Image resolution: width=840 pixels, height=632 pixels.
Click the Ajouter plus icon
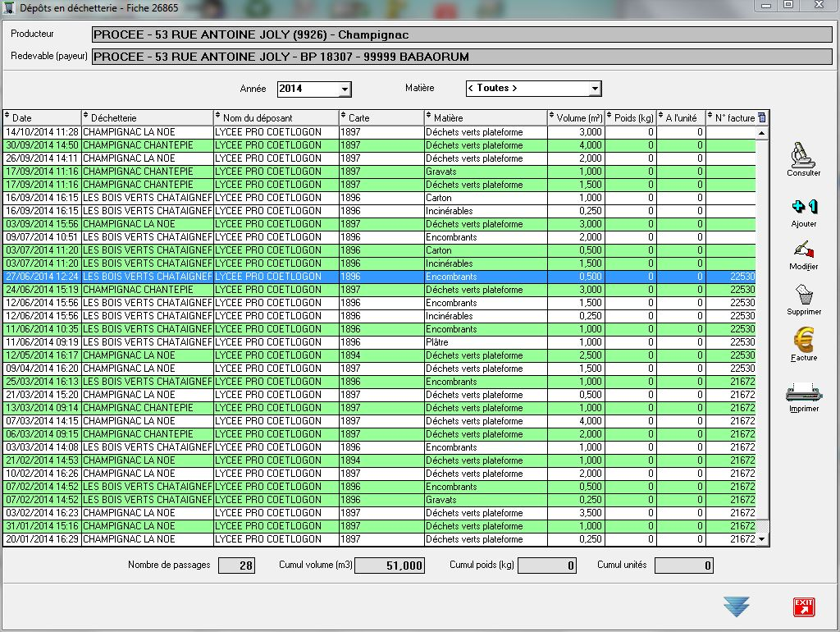coord(804,207)
